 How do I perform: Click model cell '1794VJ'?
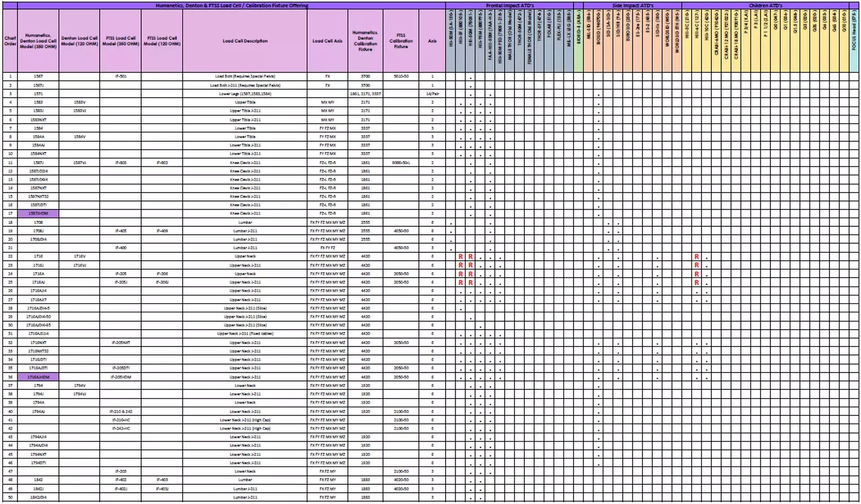coord(79,394)
